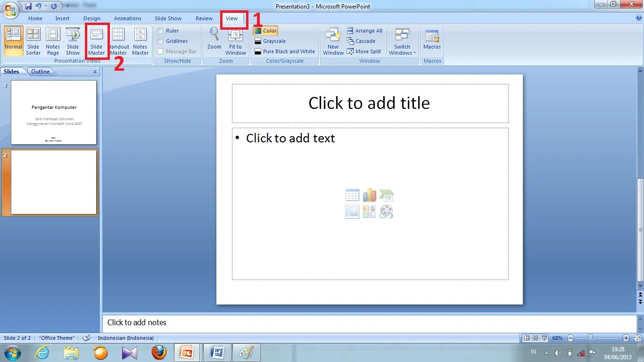Open a New Window

pos(333,41)
